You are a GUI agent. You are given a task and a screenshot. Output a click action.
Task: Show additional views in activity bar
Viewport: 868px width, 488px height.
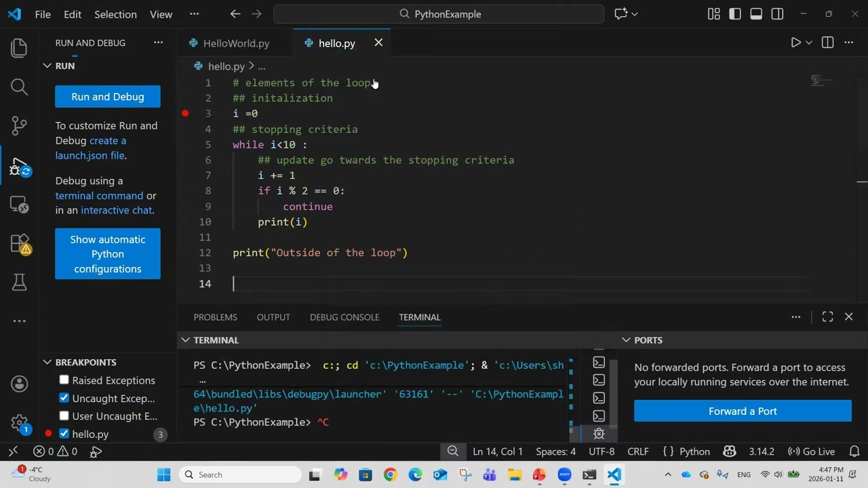coord(19,321)
